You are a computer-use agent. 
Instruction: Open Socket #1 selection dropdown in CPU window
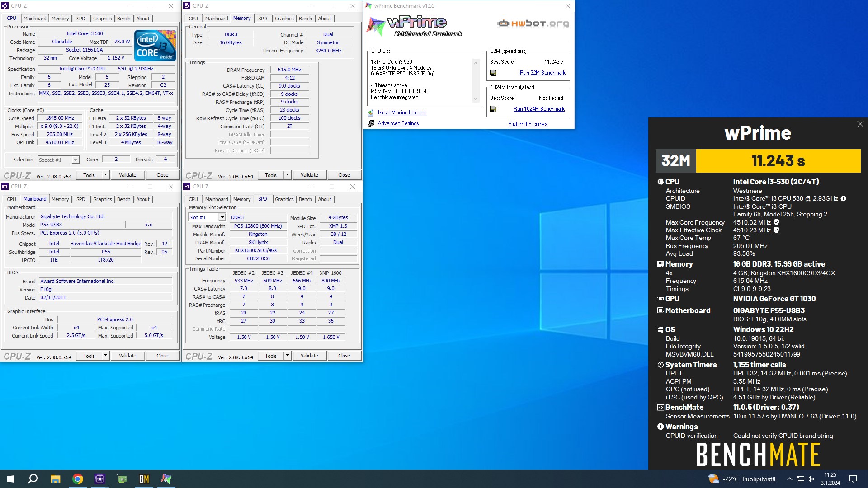tap(75, 160)
